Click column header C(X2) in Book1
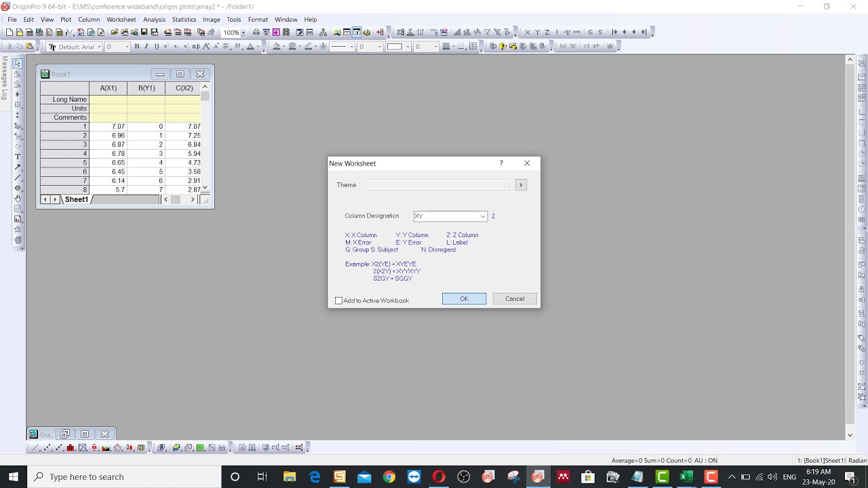This screenshot has height=488, width=868. (x=184, y=88)
